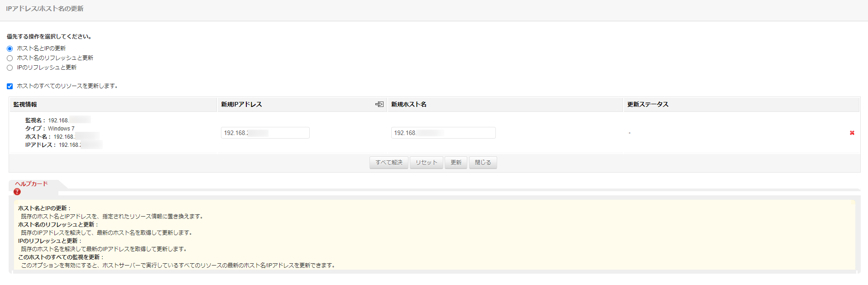This screenshot has height=285, width=868.
Task: Click help heading このホストのすべての監視を更新
Action: coord(61,257)
